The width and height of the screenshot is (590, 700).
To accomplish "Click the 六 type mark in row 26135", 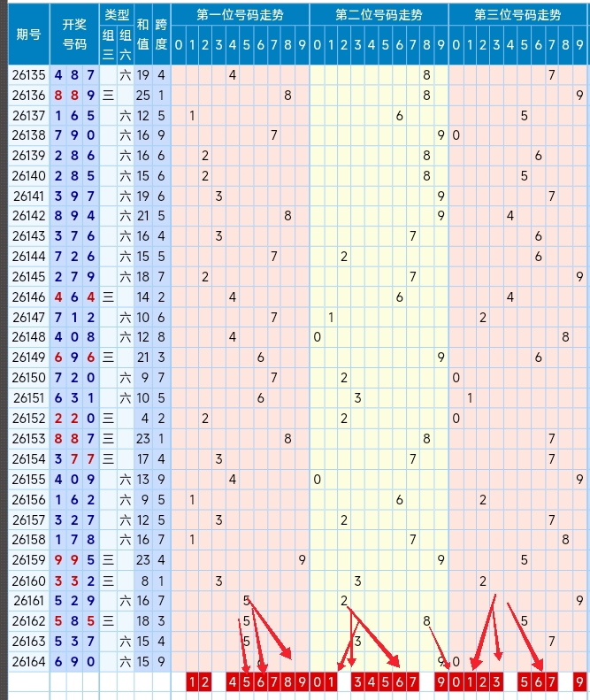I will 126,75.
